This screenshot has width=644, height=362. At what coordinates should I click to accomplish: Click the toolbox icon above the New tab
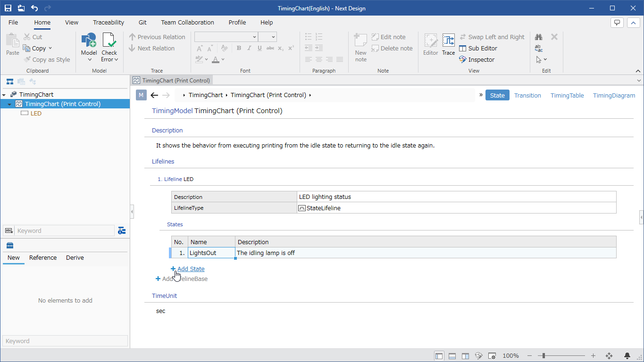click(9, 245)
